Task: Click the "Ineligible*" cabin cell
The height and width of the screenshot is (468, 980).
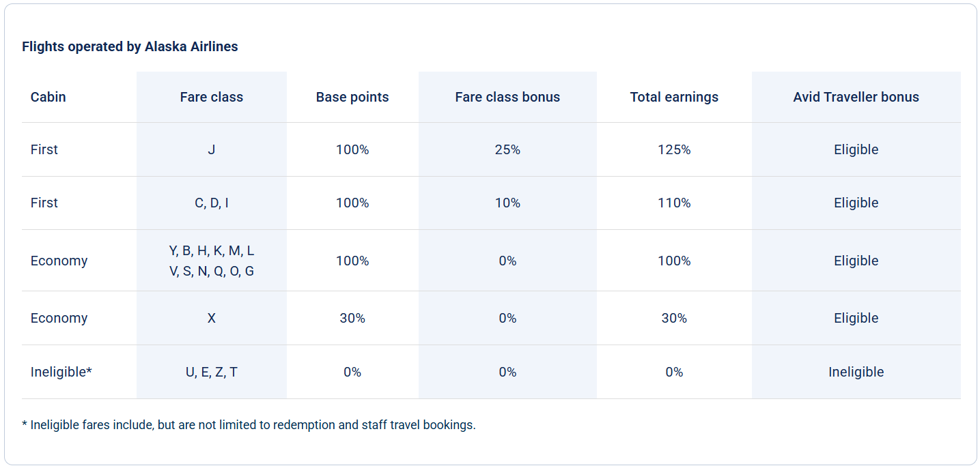Action: click(61, 372)
